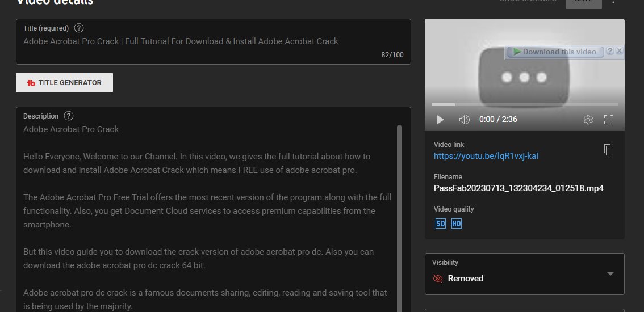
Task: Open the Title help question mark
Action: [79, 28]
